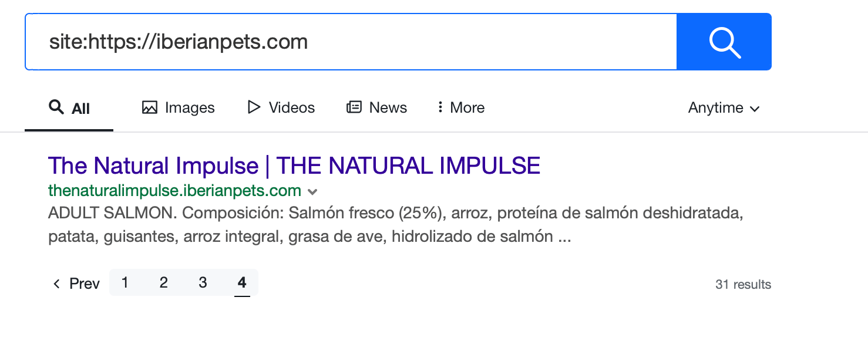
Task: Expand the arrow next to thenaturalimpulse.iberianpets.com
Action: [312, 191]
